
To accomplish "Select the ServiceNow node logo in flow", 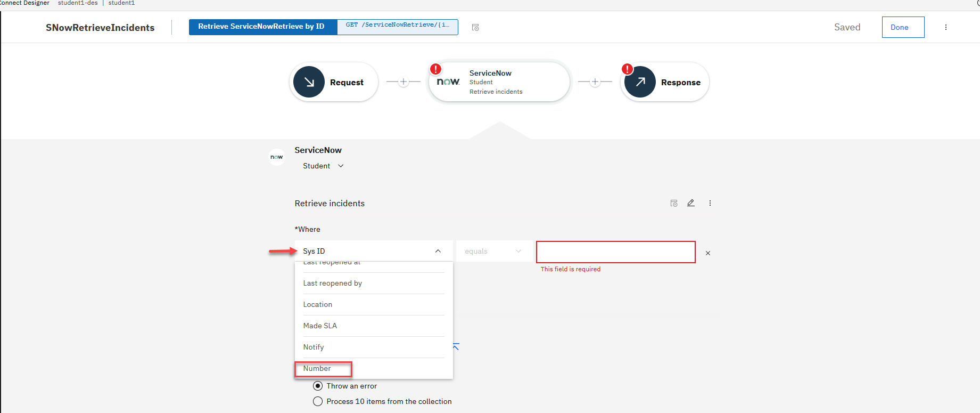I will click(448, 82).
